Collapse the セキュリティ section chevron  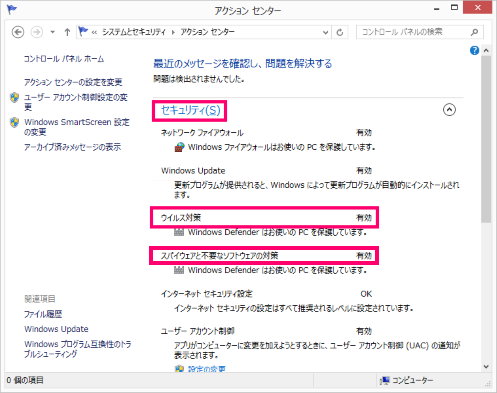pos(449,109)
